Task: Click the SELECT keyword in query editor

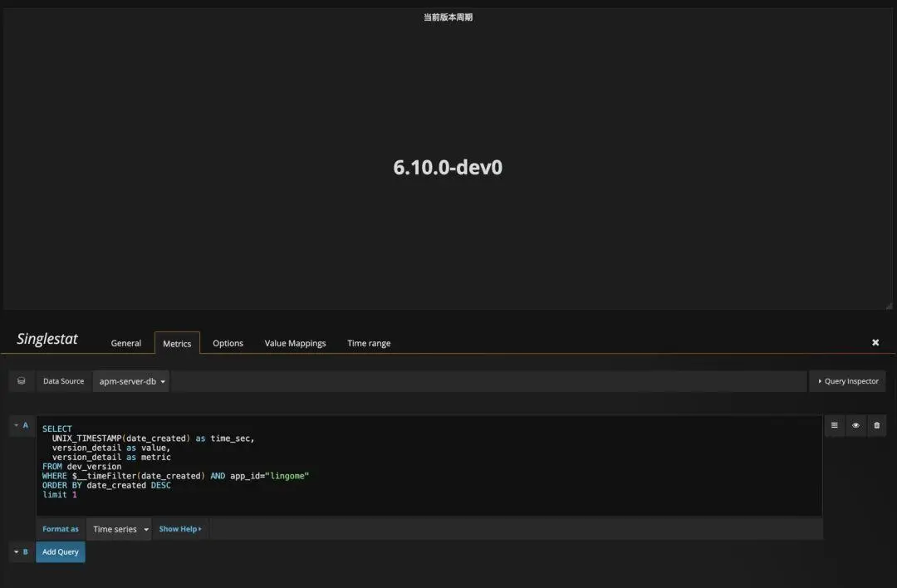Action: pyautogui.click(x=57, y=429)
